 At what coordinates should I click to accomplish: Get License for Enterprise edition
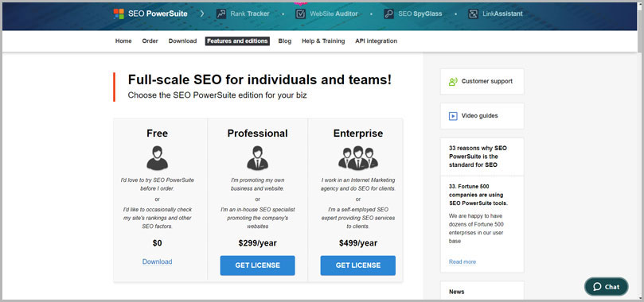[x=358, y=265]
